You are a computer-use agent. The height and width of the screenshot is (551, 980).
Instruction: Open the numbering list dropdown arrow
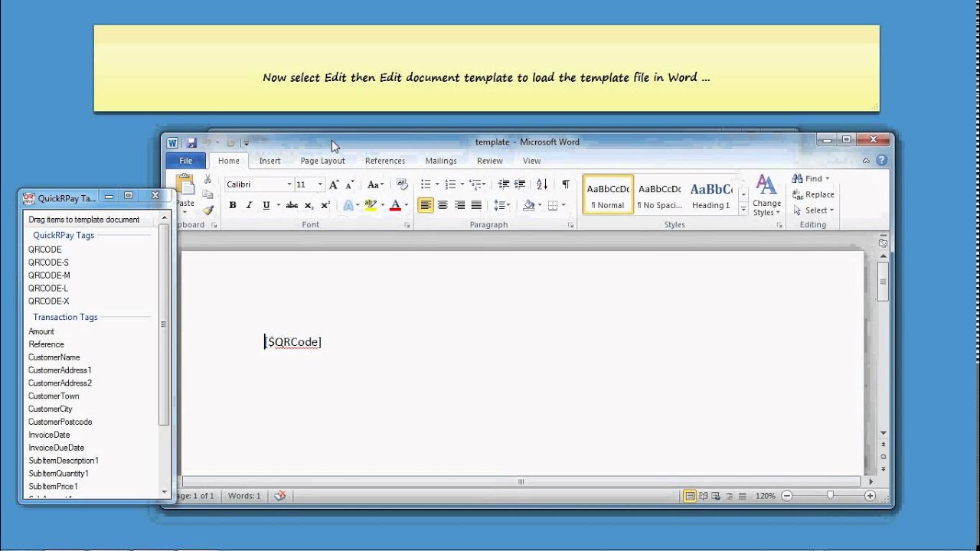tap(462, 184)
